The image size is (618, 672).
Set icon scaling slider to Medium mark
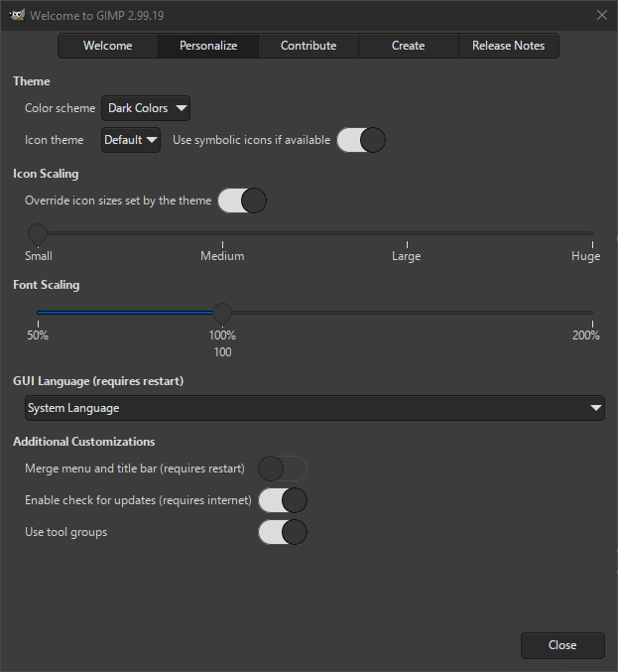click(x=222, y=234)
